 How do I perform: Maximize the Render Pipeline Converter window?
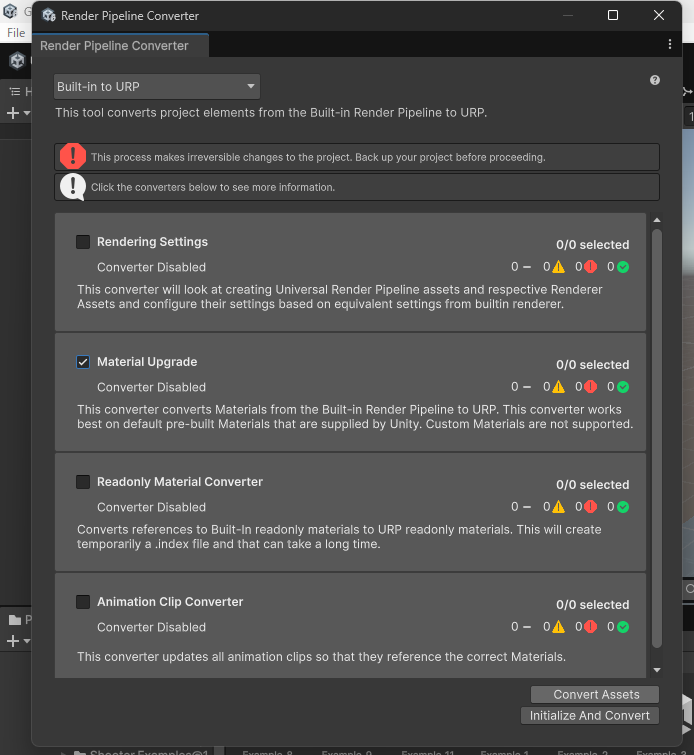click(613, 15)
